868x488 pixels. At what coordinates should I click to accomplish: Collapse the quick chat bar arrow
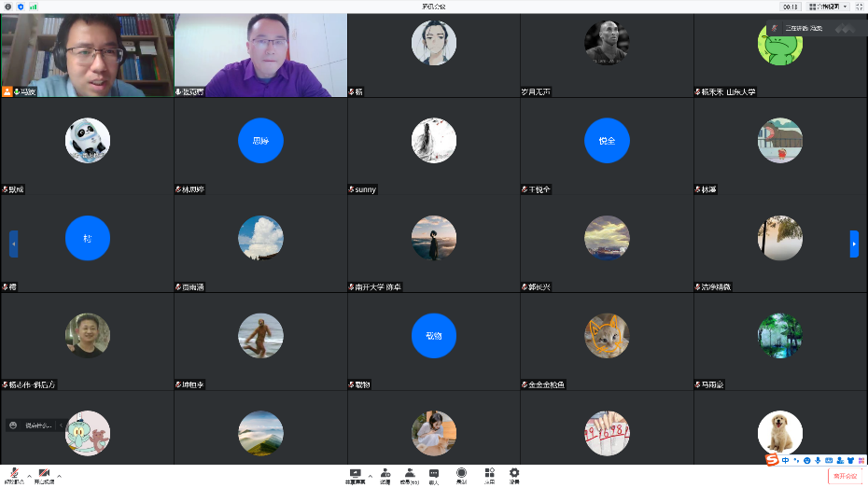pyautogui.click(x=61, y=425)
